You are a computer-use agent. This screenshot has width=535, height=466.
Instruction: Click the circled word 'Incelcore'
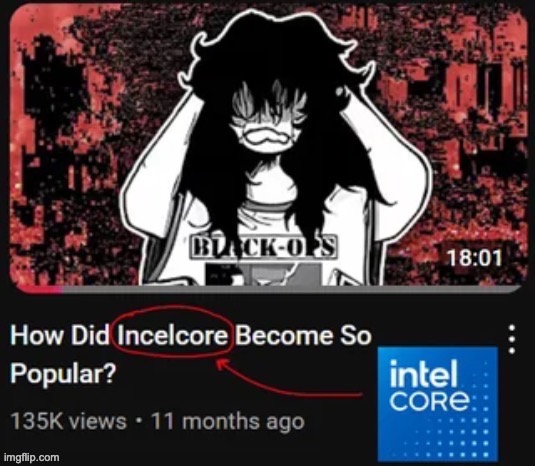coord(172,336)
